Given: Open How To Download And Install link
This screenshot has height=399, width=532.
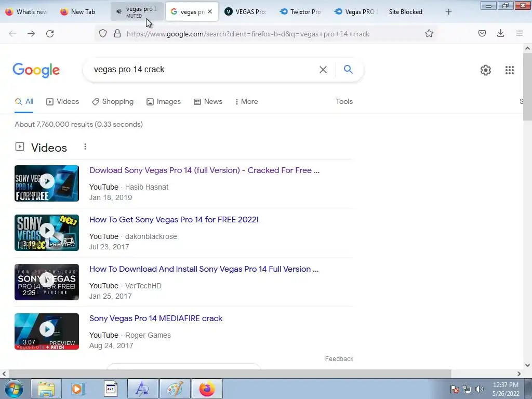Looking at the screenshot, I should click(204, 269).
